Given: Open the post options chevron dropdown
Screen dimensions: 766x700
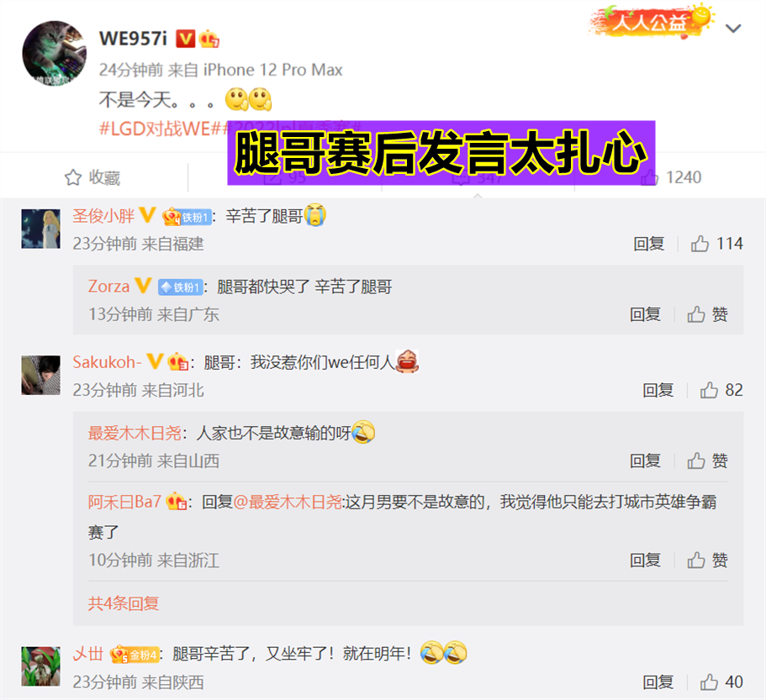Looking at the screenshot, I should pos(733,29).
